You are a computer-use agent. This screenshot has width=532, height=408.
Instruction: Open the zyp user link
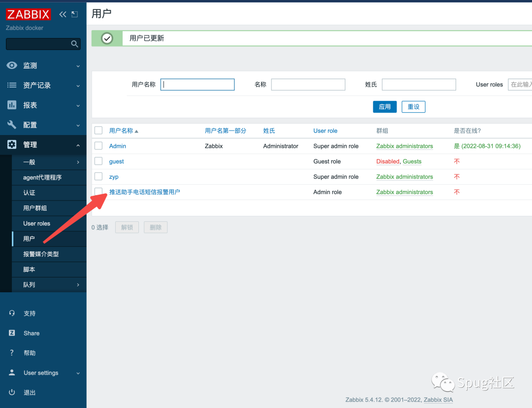(x=114, y=177)
